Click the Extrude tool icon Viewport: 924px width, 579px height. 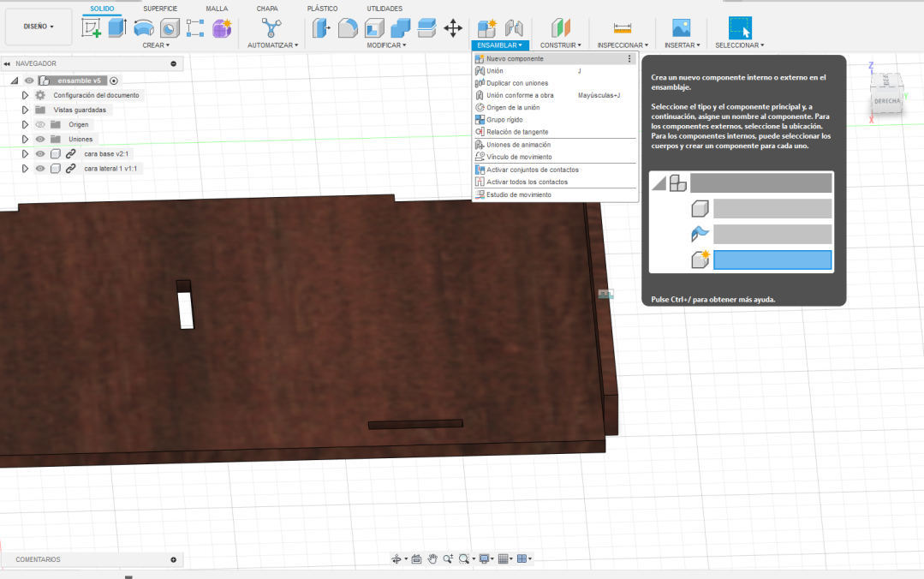point(118,28)
